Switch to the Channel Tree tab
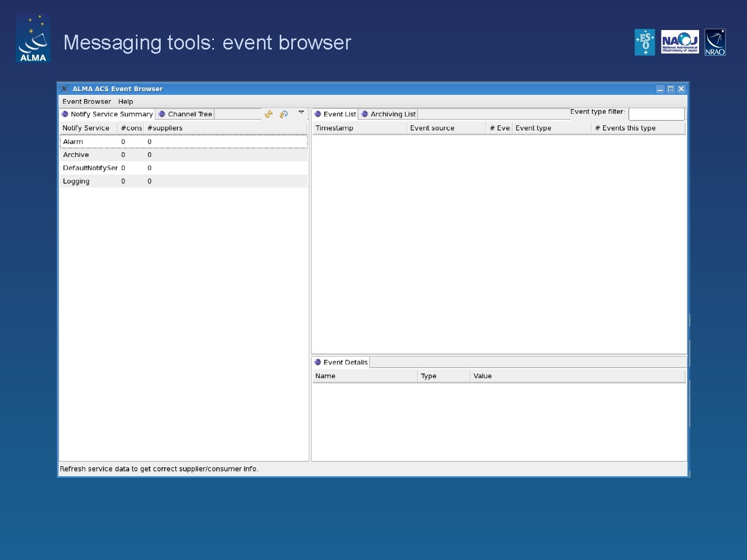 pos(185,114)
